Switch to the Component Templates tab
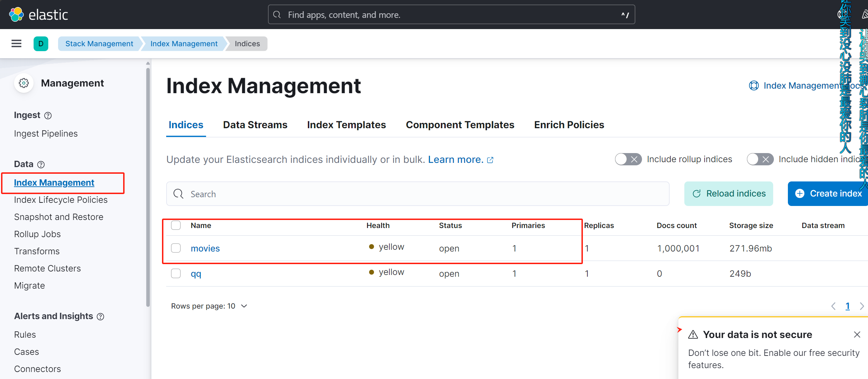Screen dimensions: 868x379 pos(460,125)
